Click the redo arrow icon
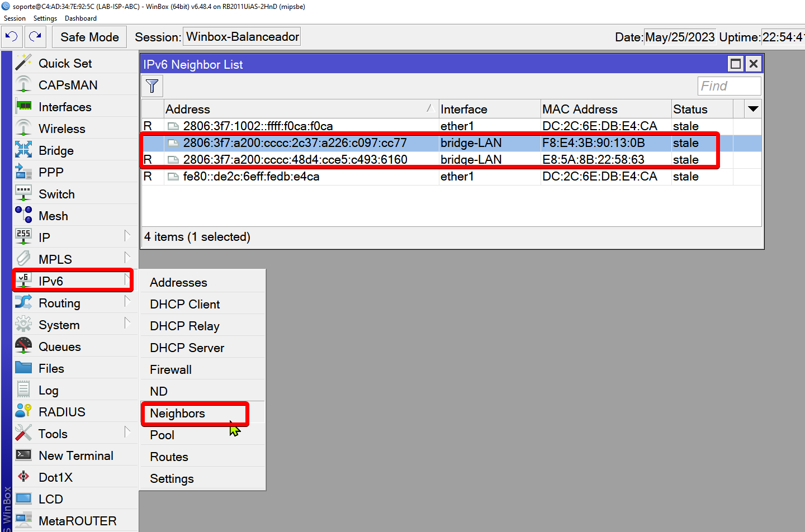The height and width of the screenshot is (532, 805). (x=35, y=37)
